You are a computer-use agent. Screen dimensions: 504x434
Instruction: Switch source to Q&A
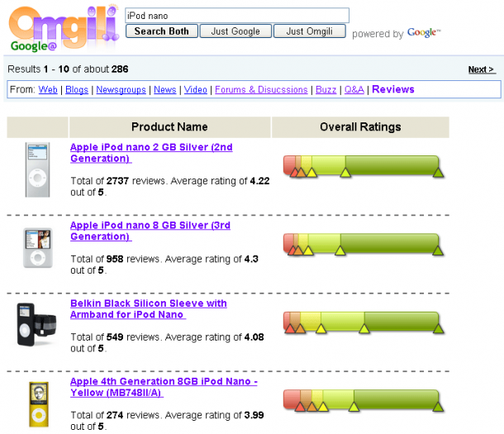[x=354, y=89]
